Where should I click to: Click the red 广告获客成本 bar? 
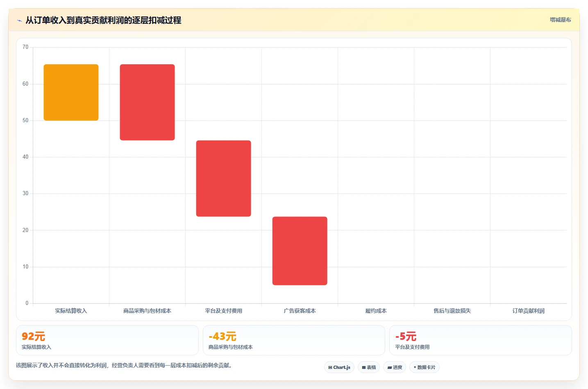300,251
